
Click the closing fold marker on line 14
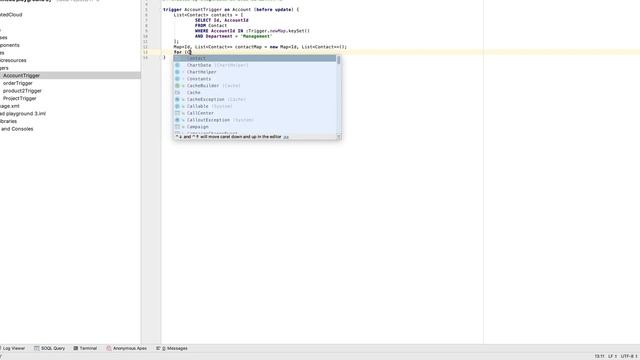161,58
